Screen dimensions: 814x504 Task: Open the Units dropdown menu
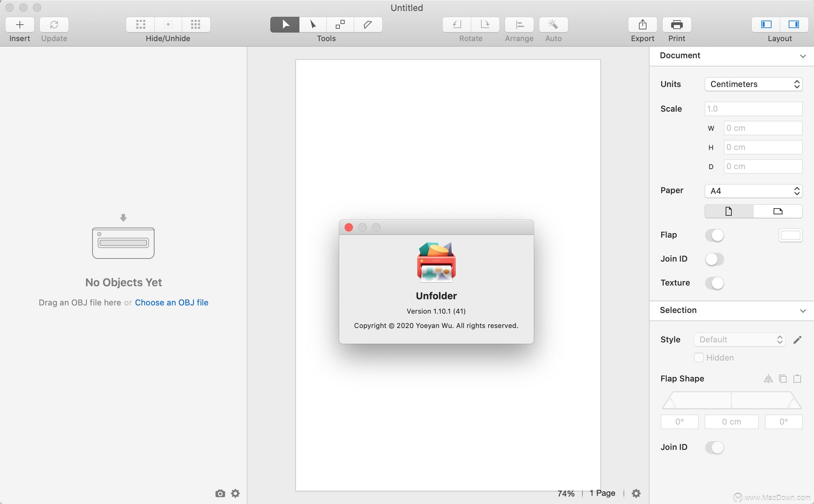point(753,84)
